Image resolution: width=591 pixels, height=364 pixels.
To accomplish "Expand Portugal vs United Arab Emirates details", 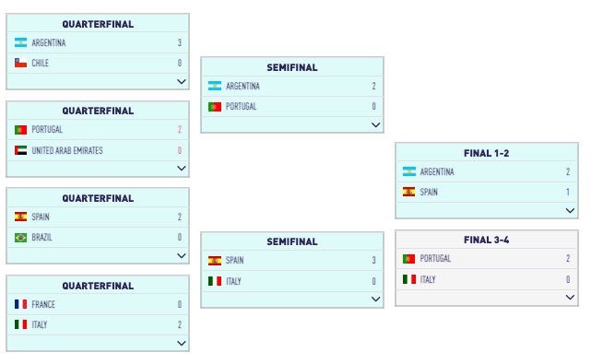I will point(182,168).
